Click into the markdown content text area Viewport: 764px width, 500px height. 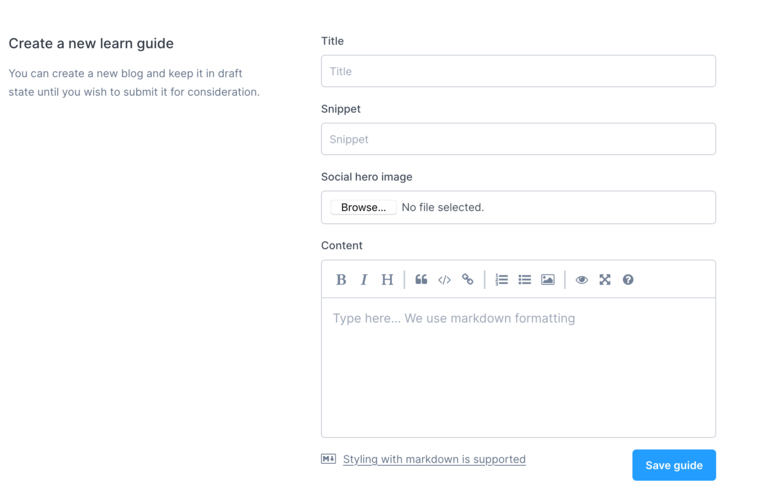(518, 367)
